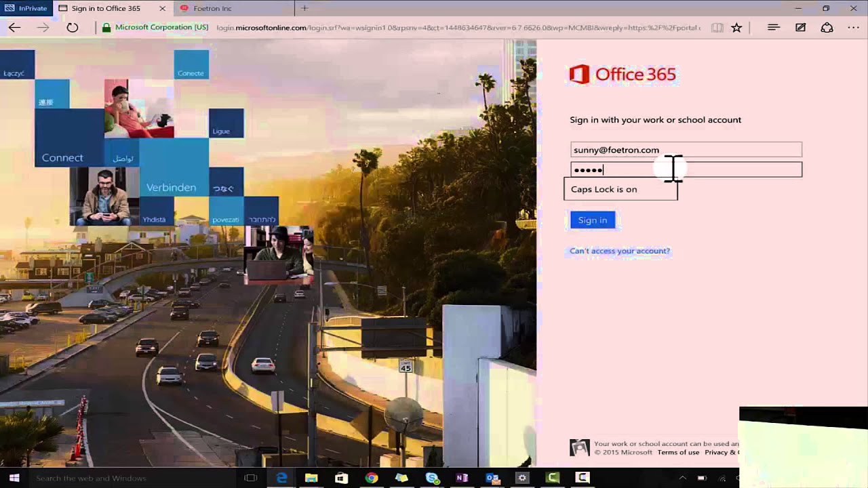The image size is (868, 488).
Task: Open the Windows Start menu
Action: point(14,478)
